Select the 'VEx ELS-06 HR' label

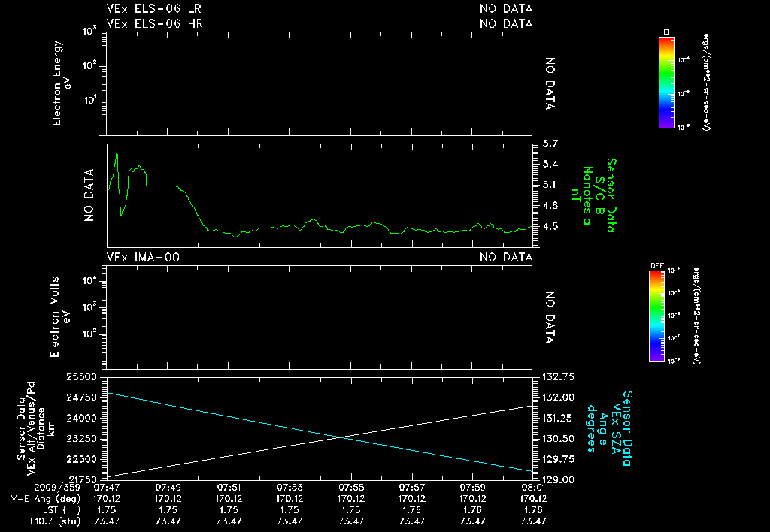[155, 23]
